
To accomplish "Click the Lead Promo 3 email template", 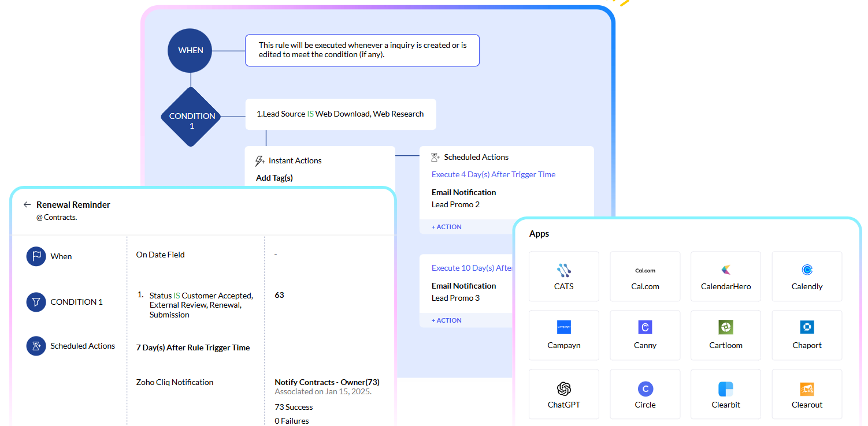I will pos(455,298).
